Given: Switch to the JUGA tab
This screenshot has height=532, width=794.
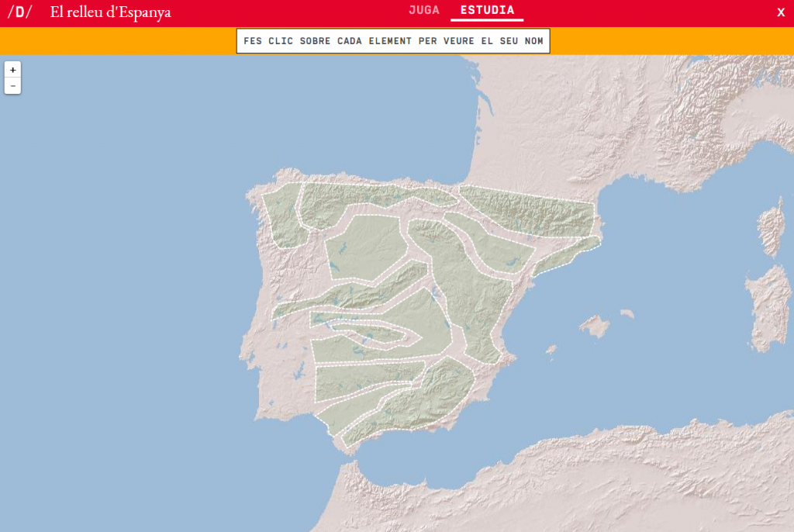Looking at the screenshot, I should tap(424, 11).
